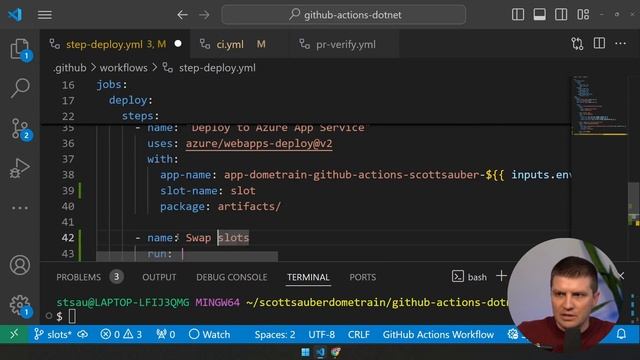Image resolution: width=640 pixels, height=360 pixels.
Task: Click forwarded ports indicator showing 0
Action: 166,334
